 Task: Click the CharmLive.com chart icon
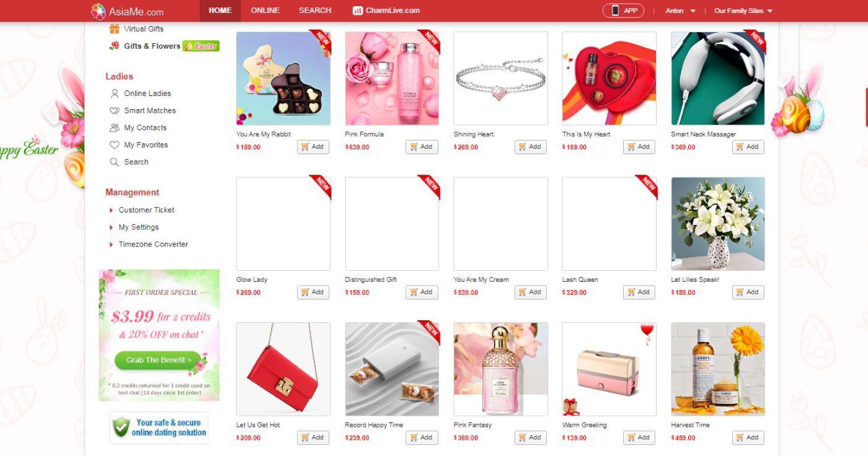[357, 11]
